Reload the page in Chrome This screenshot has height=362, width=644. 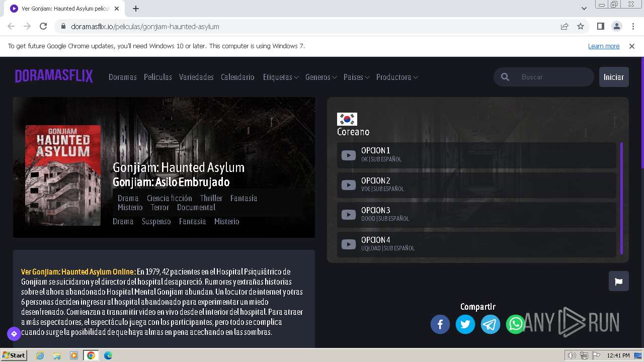(43, 26)
